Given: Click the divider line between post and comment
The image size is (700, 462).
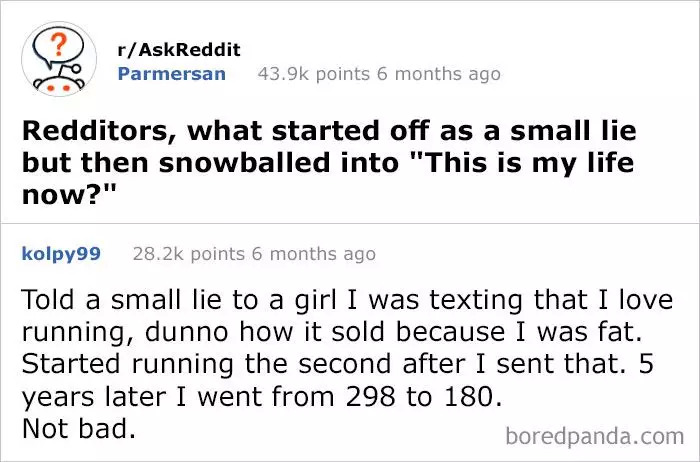Looking at the screenshot, I should [350, 223].
